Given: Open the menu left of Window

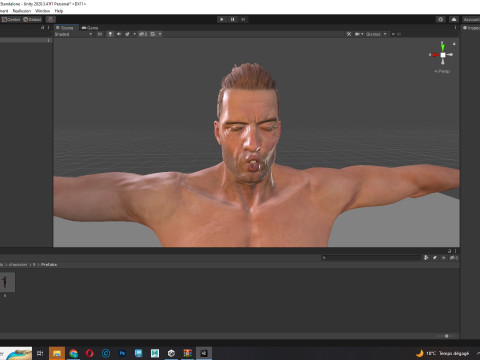Looking at the screenshot, I should tap(22, 11).
